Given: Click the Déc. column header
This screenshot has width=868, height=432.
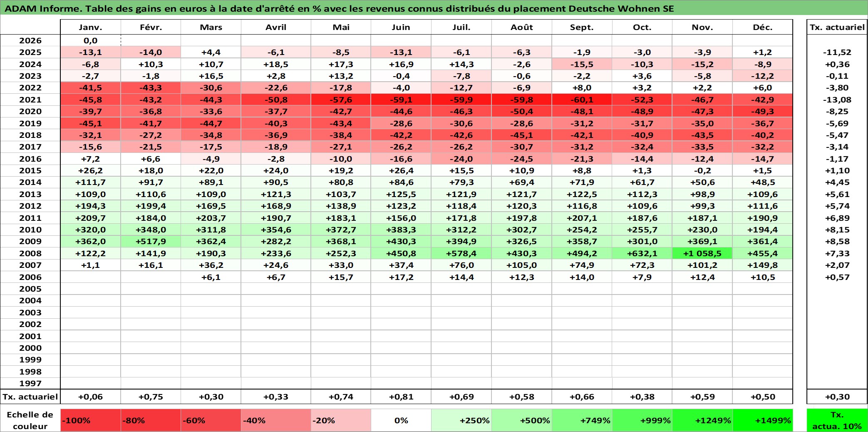Looking at the screenshot, I should tap(763, 27).
